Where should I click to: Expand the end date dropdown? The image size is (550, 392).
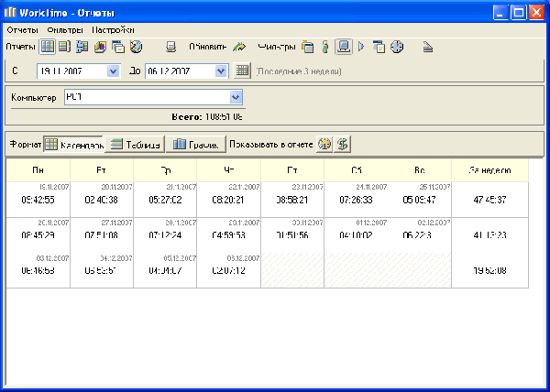point(222,71)
